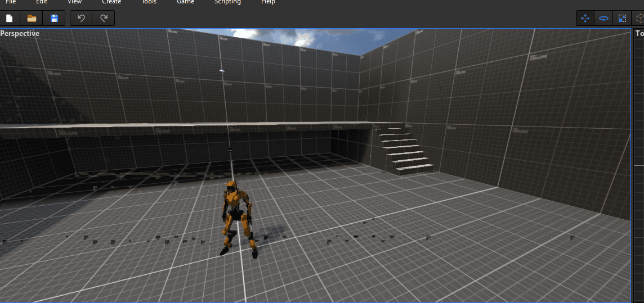Screen dimensions: 644x303
Task: Select the staircase in the scene
Action: [405, 149]
